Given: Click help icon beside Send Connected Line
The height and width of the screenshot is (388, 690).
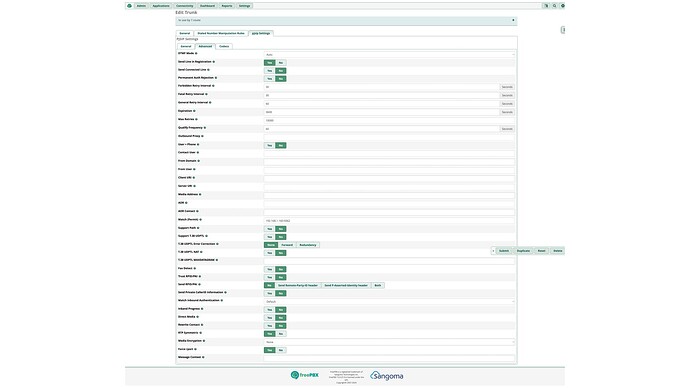Looking at the screenshot, I should pos(209,70).
